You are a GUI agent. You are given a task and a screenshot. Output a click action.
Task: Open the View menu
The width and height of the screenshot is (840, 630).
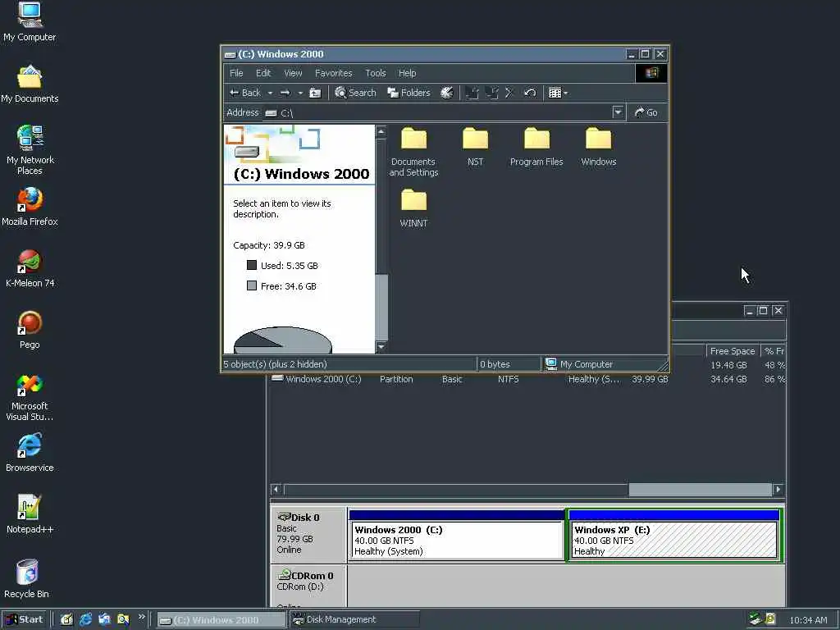[x=293, y=73]
